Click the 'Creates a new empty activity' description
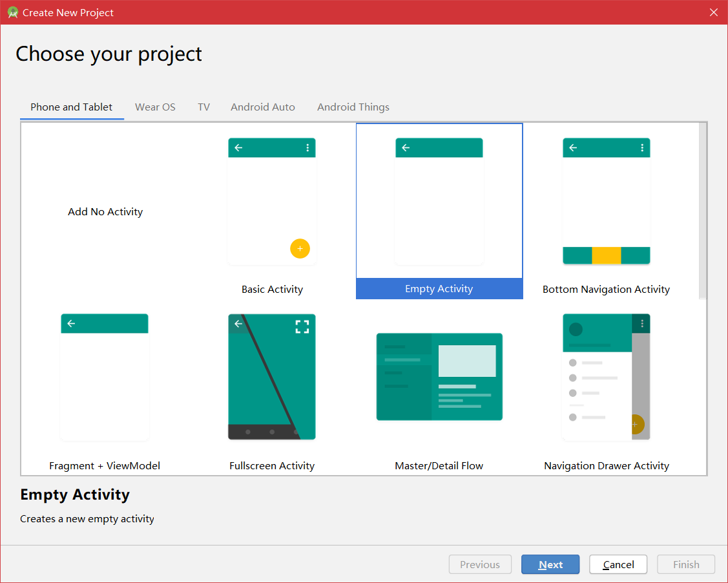Image resolution: width=728 pixels, height=583 pixels. [x=87, y=519]
